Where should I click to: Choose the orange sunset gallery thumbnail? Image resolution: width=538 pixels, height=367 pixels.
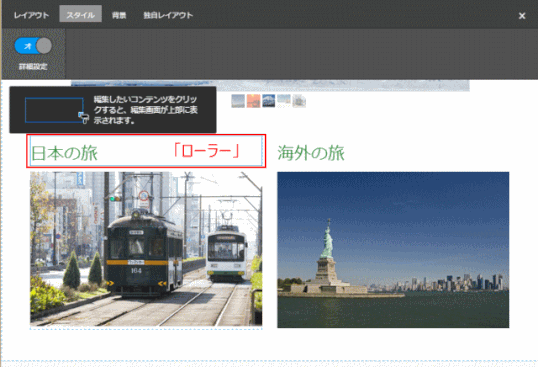pyautogui.click(x=254, y=101)
